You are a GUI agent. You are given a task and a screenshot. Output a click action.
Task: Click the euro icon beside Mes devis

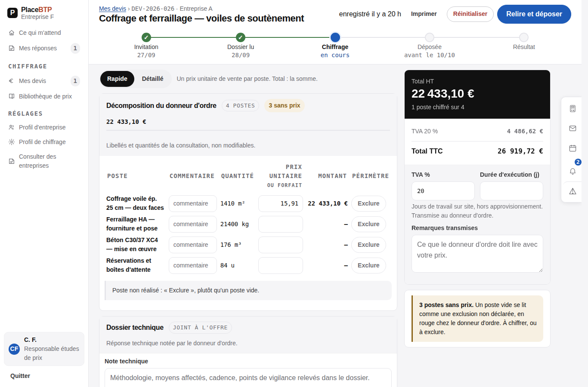tap(12, 81)
